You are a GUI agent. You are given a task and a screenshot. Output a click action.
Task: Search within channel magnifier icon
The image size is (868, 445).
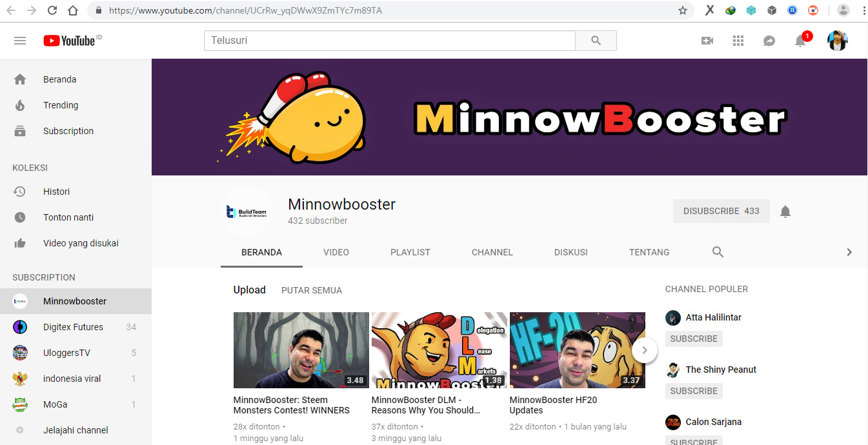pos(718,252)
